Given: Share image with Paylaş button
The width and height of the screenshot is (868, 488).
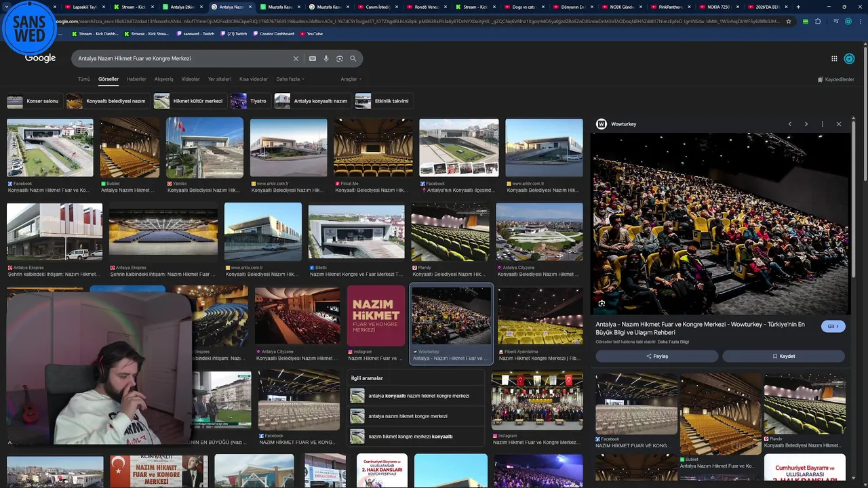Looking at the screenshot, I should (657, 356).
